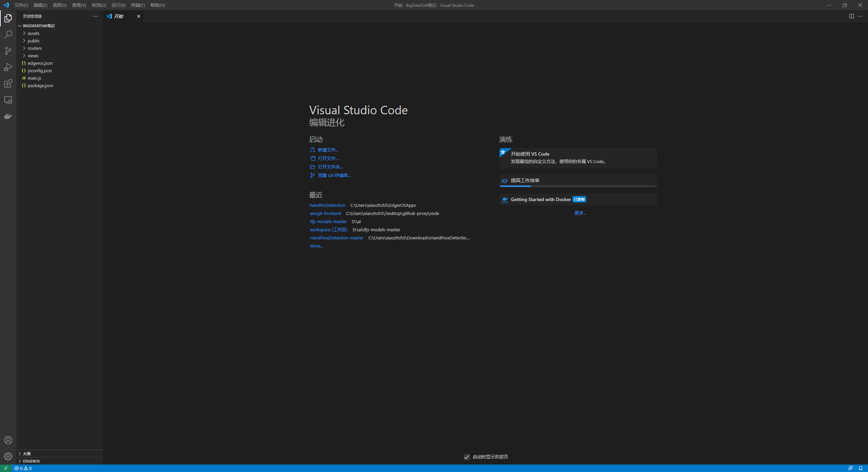The image size is (868, 472).
Task: Open the Extensions view icon
Action: (8, 83)
